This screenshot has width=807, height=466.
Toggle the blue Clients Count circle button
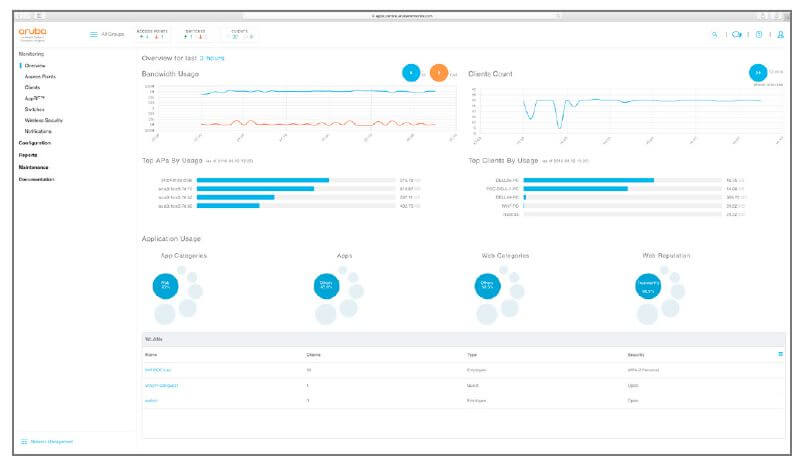758,73
